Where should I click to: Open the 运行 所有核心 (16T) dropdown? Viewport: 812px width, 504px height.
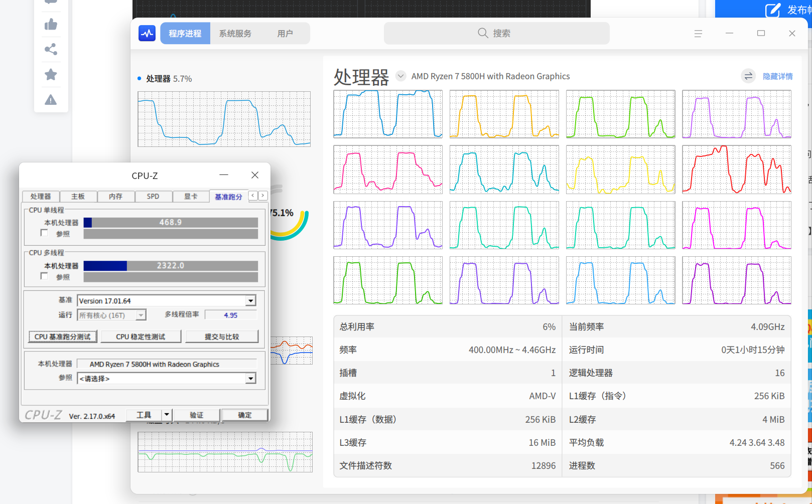(141, 315)
